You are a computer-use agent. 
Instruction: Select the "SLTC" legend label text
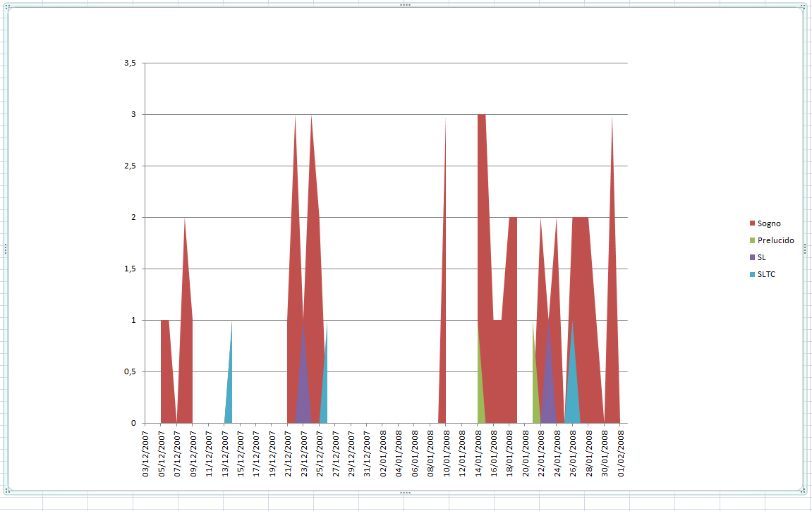coord(766,274)
